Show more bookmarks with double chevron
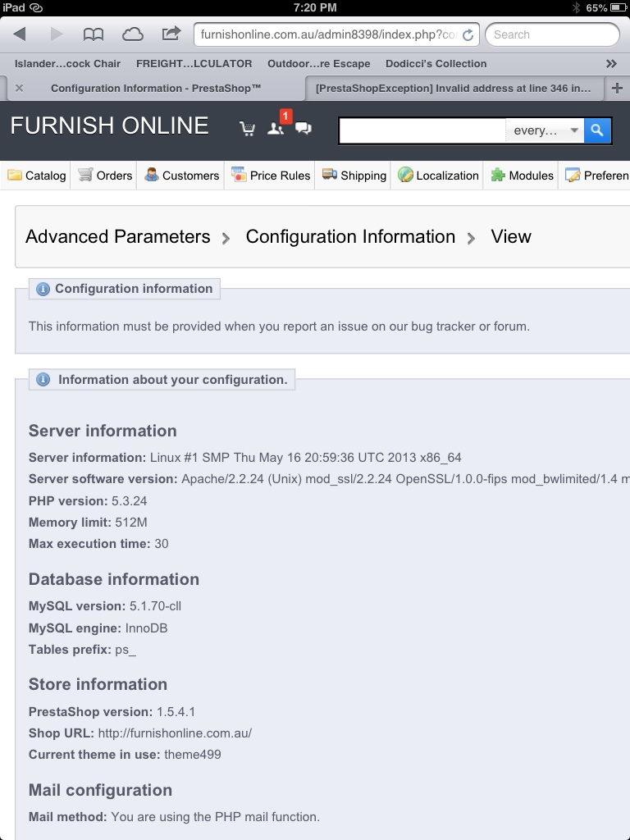This screenshot has height=840, width=630. coord(611,63)
